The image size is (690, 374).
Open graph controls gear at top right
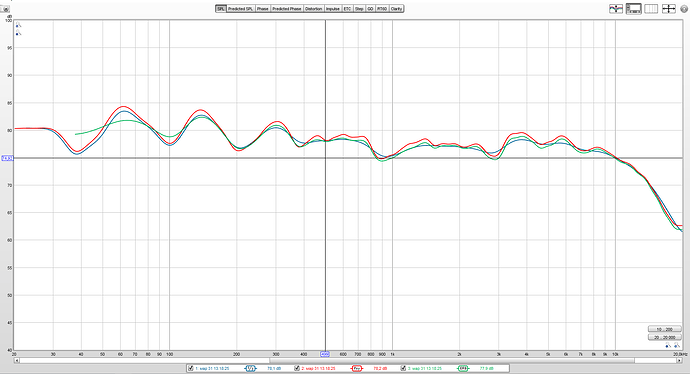point(684,10)
